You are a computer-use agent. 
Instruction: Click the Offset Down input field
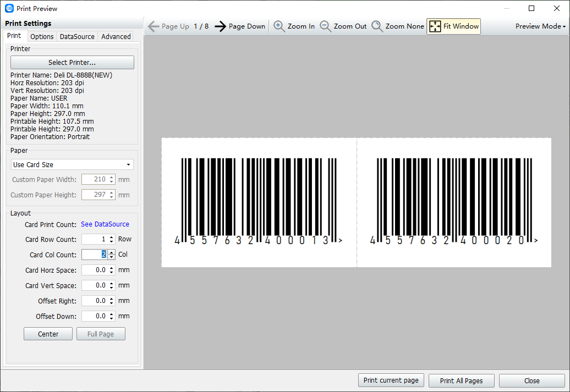point(95,316)
